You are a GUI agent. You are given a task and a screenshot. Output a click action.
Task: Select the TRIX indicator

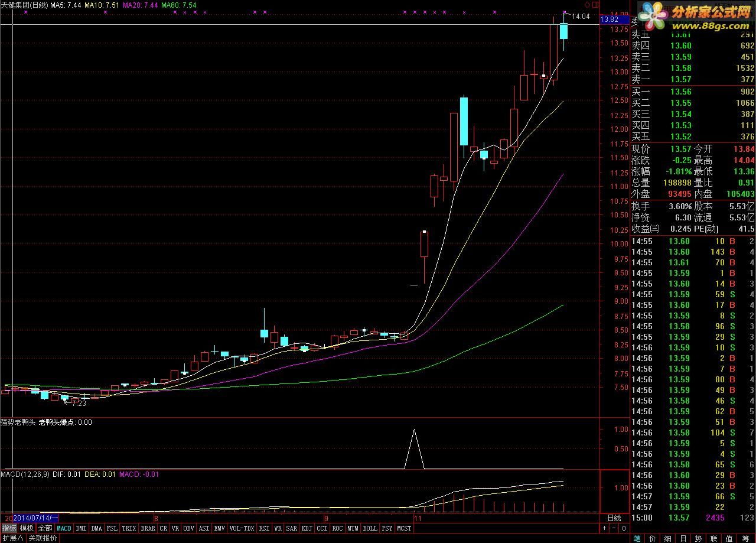point(129,528)
